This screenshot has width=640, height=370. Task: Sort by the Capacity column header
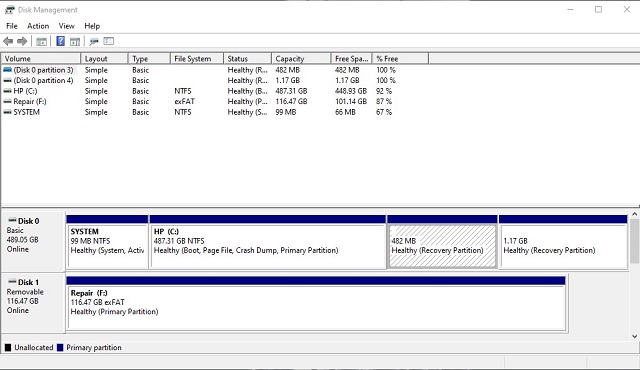(301, 59)
